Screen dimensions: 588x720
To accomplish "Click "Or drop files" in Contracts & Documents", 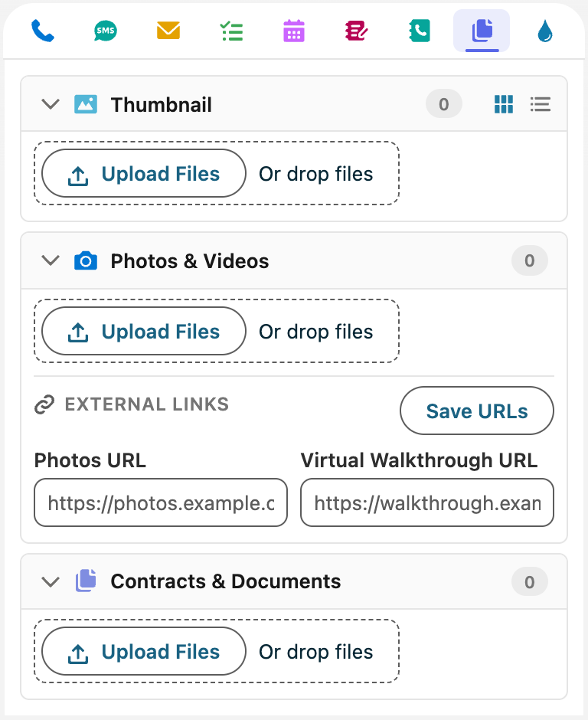I will pos(315,652).
